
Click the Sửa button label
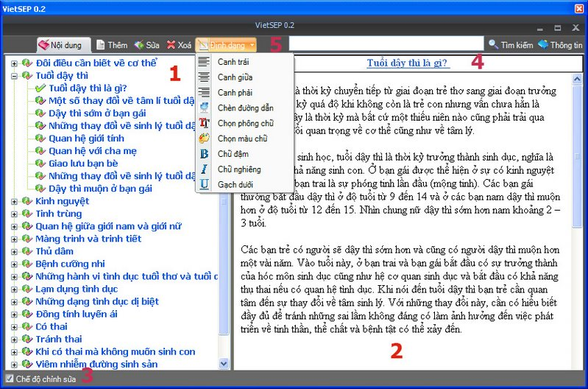(152, 45)
